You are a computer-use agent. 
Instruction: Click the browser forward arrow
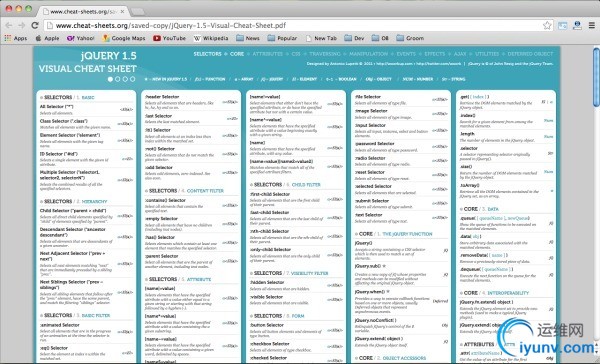[x=22, y=25]
